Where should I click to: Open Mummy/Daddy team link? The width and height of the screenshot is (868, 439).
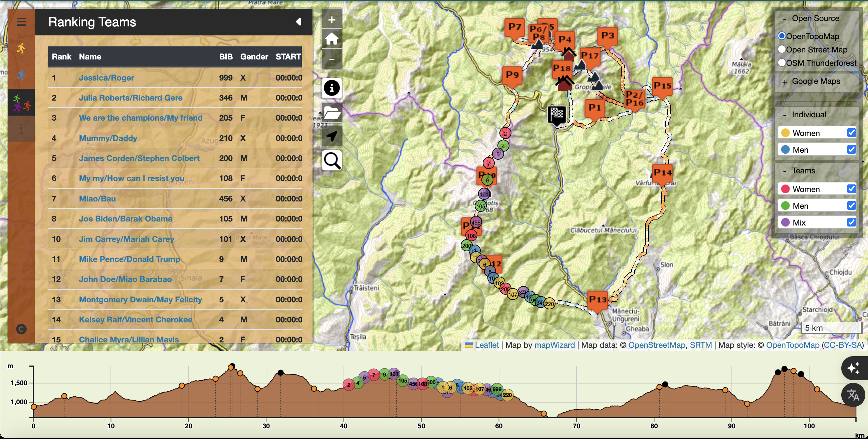[x=108, y=138]
